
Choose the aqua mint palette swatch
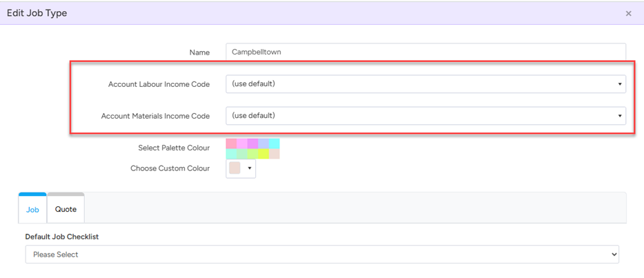coord(231,154)
